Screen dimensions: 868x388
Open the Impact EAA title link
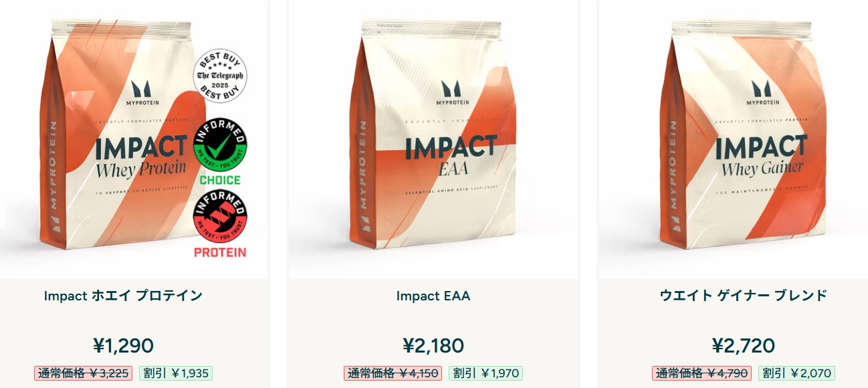click(x=433, y=296)
